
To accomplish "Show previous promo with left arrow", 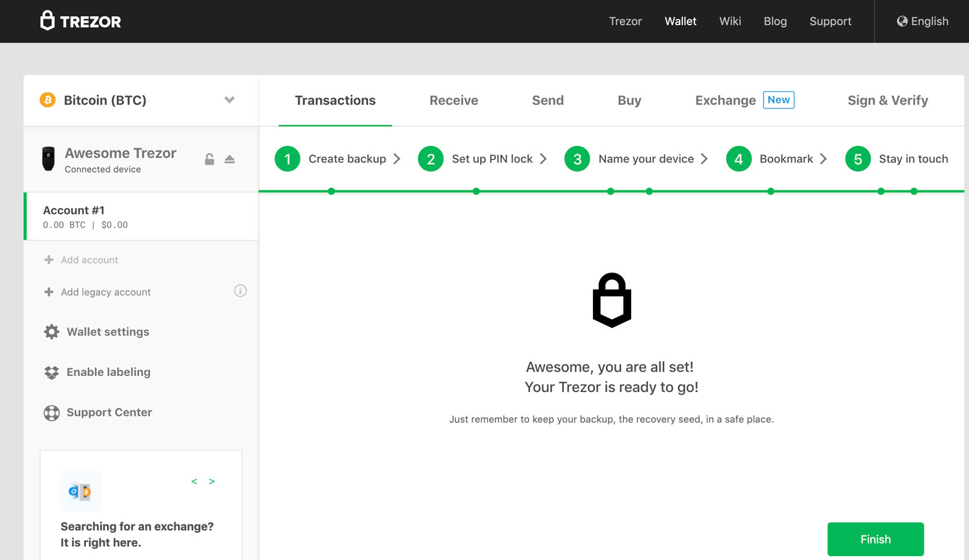I will click(x=194, y=481).
